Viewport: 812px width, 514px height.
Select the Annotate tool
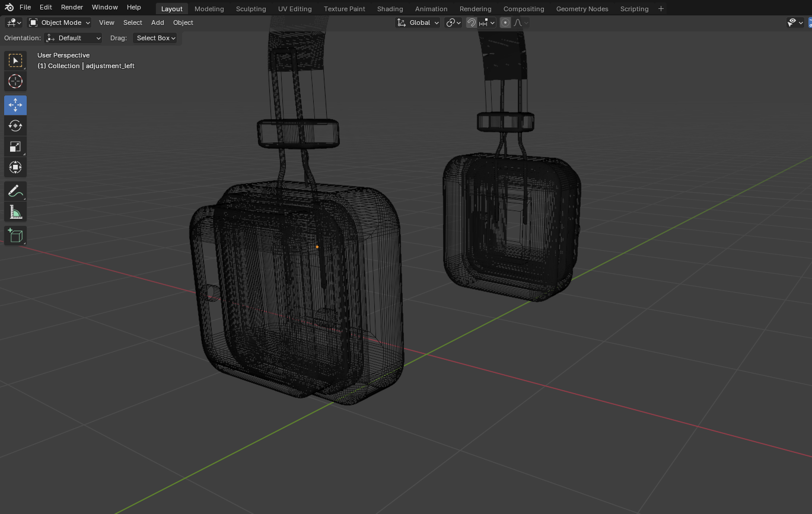(15, 190)
